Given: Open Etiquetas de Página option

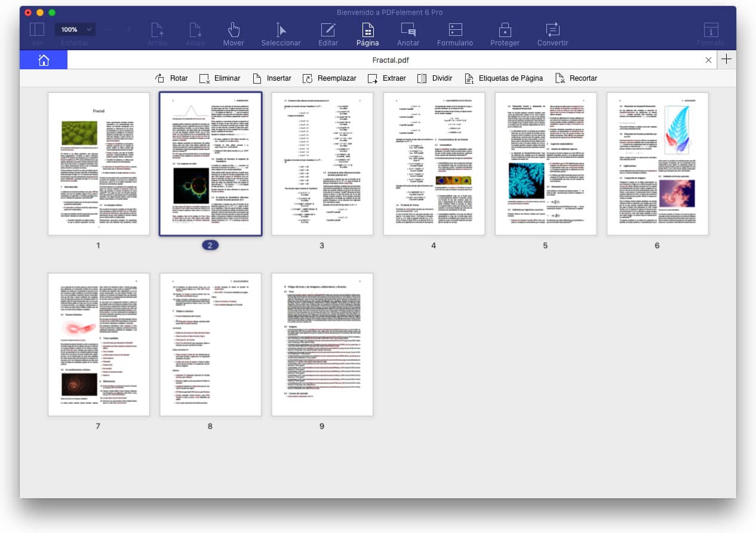Looking at the screenshot, I should point(504,78).
